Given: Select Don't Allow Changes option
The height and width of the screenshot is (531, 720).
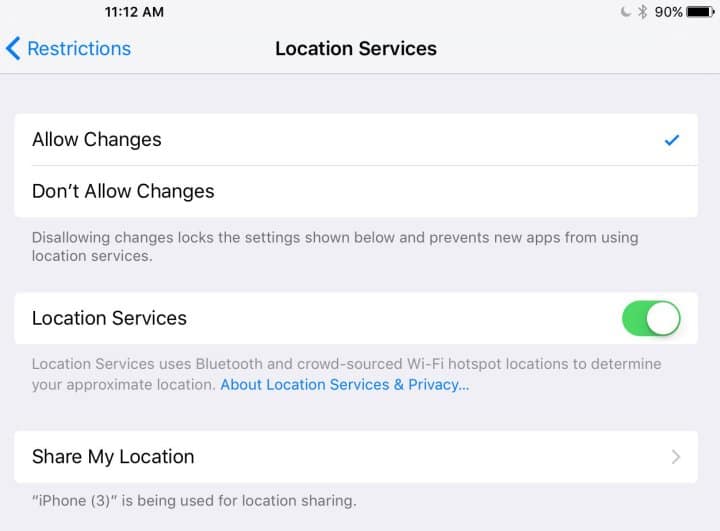Looking at the screenshot, I should (356, 192).
